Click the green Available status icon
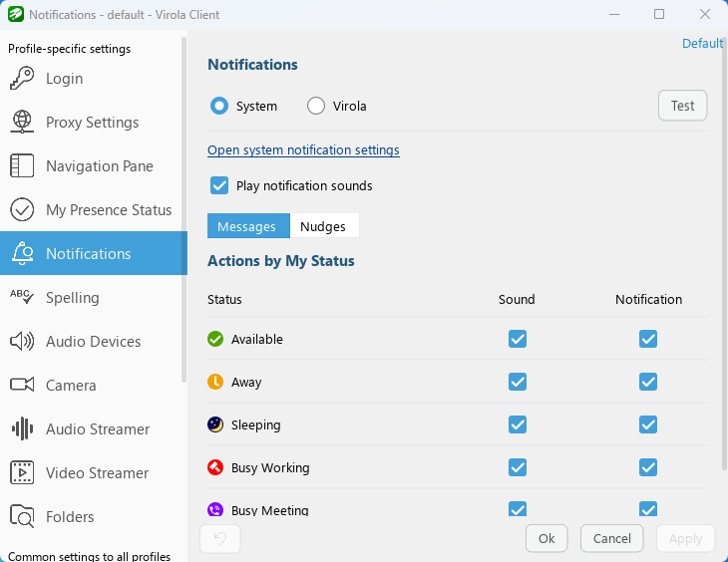Screen dimensions: 728x562 point(215,339)
